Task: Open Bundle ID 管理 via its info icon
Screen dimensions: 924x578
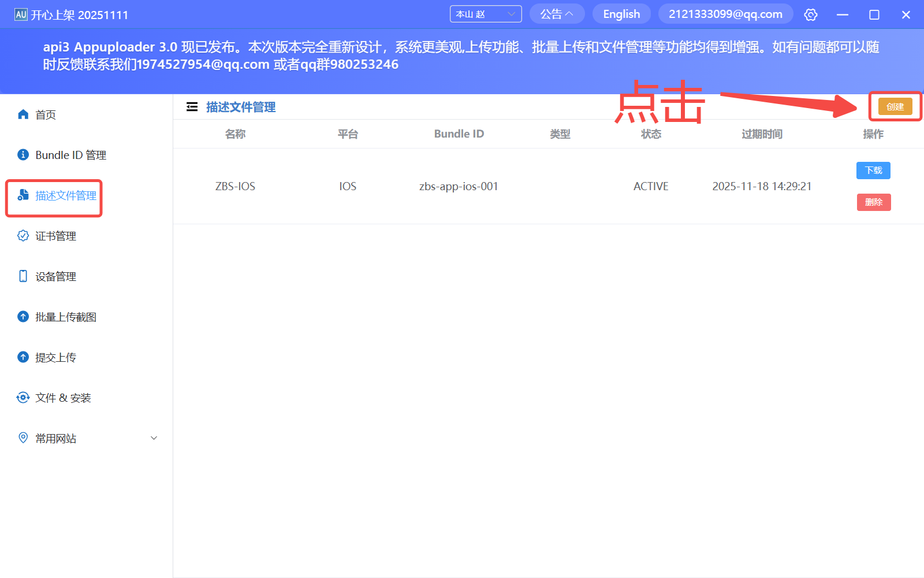Action: 23,154
